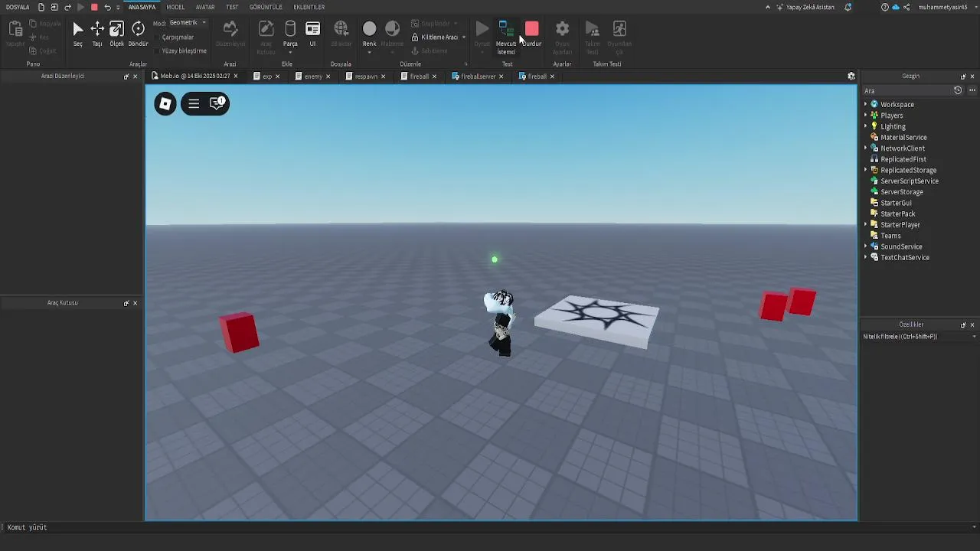Open the Gezgin panel more-options button
The width and height of the screenshot is (980, 551).
tap(973, 90)
